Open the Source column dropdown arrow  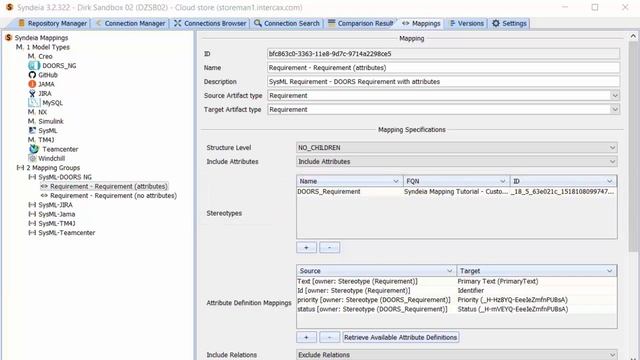click(x=449, y=271)
